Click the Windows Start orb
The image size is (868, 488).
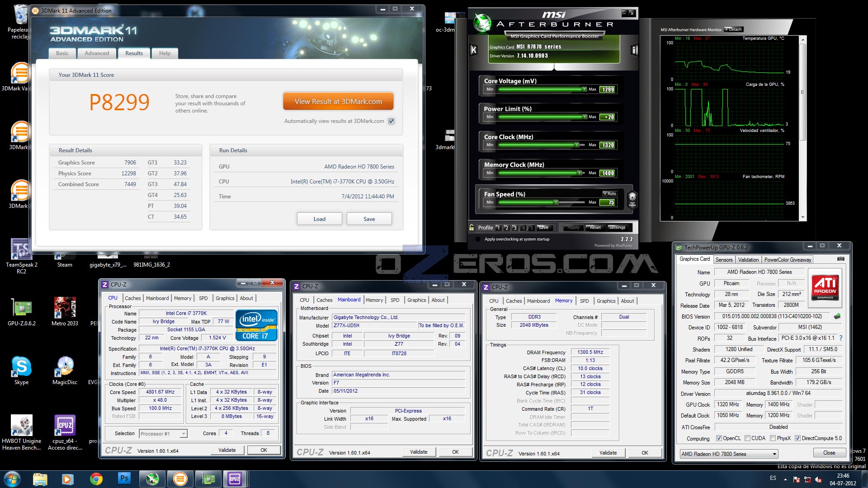pos(12,479)
